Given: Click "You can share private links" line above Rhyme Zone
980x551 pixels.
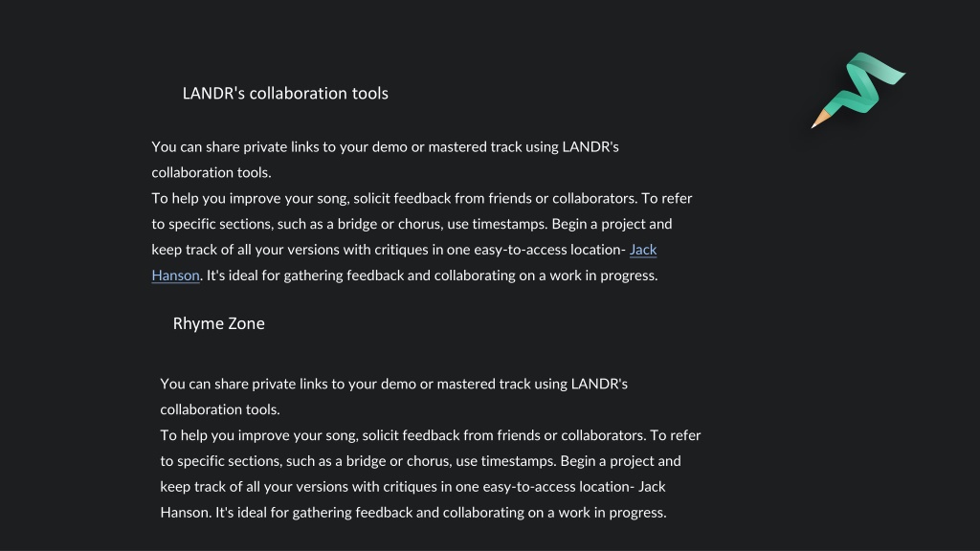Looking at the screenshot, I should (x=385, y=147).
